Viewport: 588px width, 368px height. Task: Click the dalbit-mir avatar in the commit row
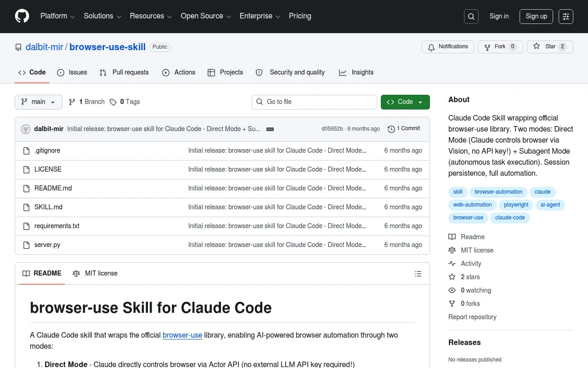[26, 129]
